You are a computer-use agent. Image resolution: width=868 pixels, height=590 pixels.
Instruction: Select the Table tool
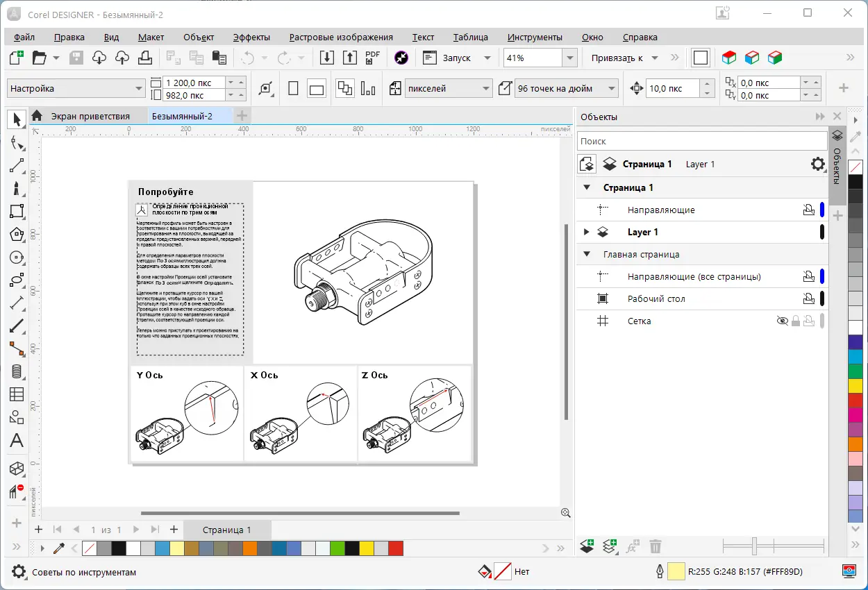coord(17,394)
